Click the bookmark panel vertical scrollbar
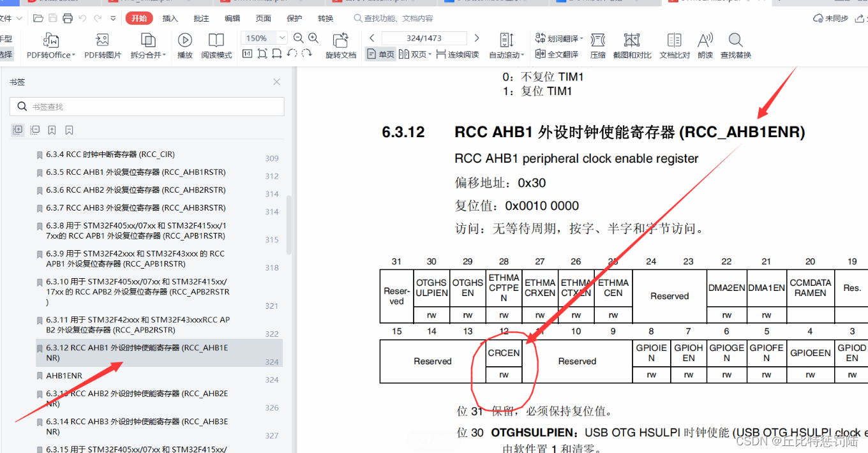Viewport: 868px width, 453px height. tap(289, 225)
